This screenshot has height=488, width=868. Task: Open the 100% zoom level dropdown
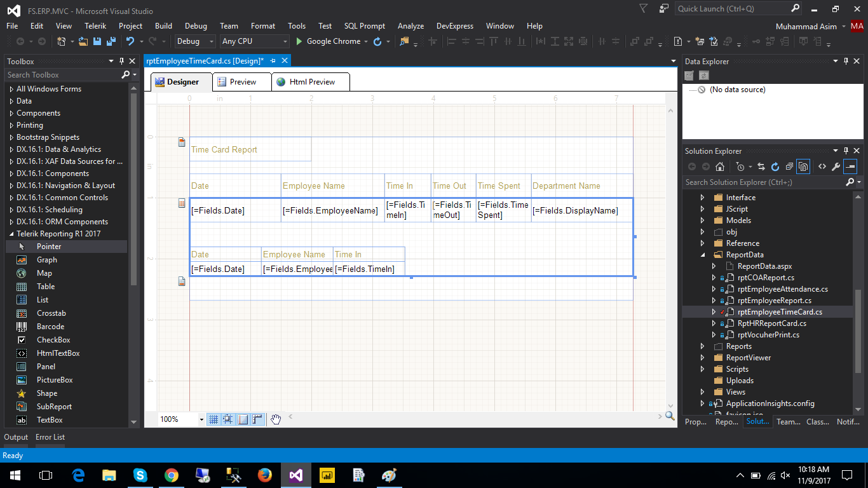coord(201,419)
